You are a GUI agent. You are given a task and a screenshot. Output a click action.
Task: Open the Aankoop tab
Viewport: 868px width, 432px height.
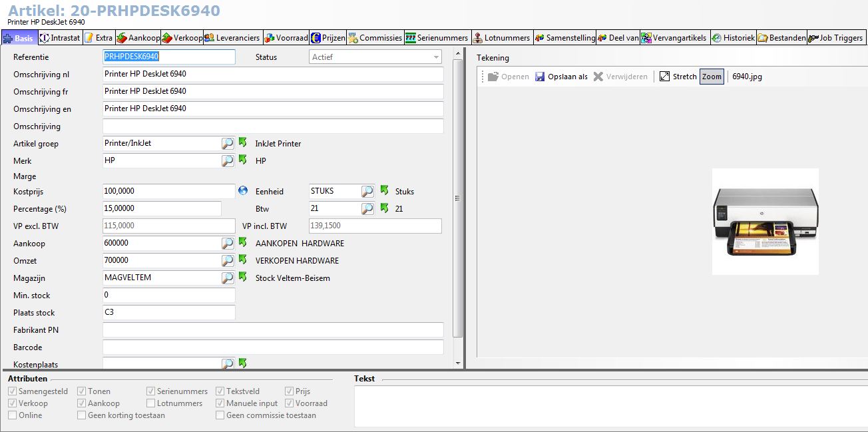click(x=138, y=38)
